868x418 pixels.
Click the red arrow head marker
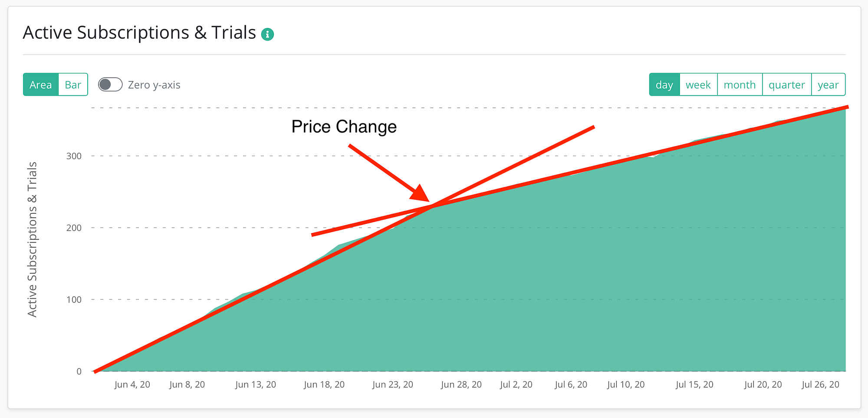(420, 194)
